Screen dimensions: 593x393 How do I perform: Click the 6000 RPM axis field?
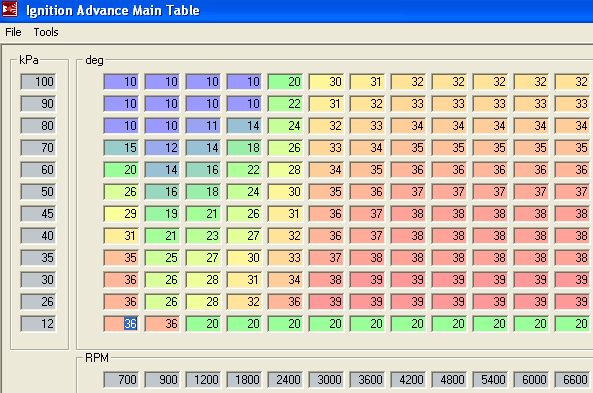click(x=531, y=380)
